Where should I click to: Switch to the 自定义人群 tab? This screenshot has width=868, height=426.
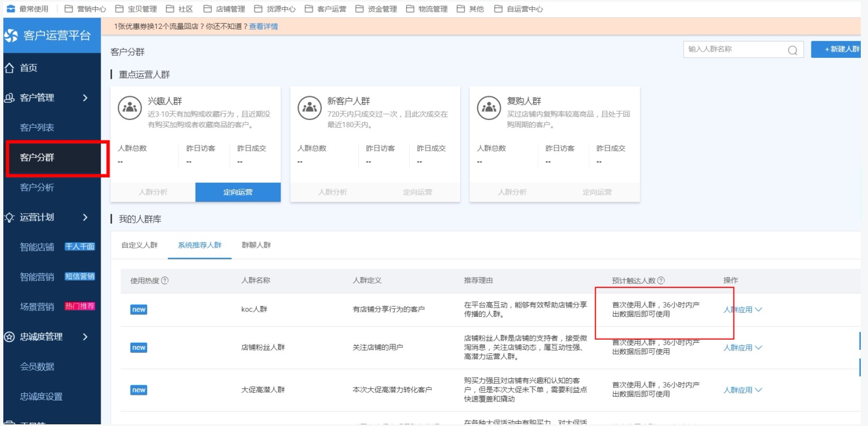[139, 245]
